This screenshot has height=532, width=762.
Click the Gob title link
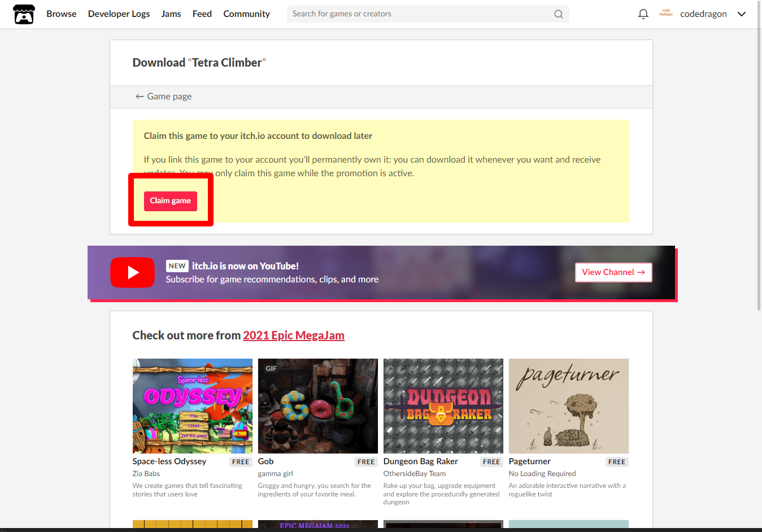point(266,461)
